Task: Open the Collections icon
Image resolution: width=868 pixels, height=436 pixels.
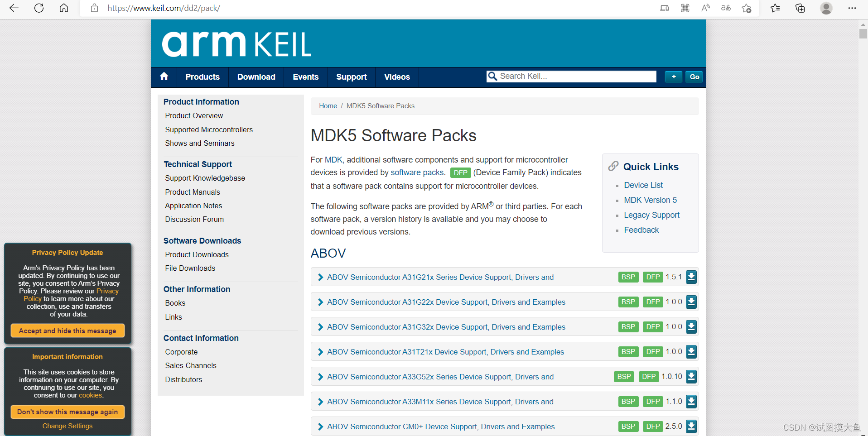Action: [x=800, y=8]
